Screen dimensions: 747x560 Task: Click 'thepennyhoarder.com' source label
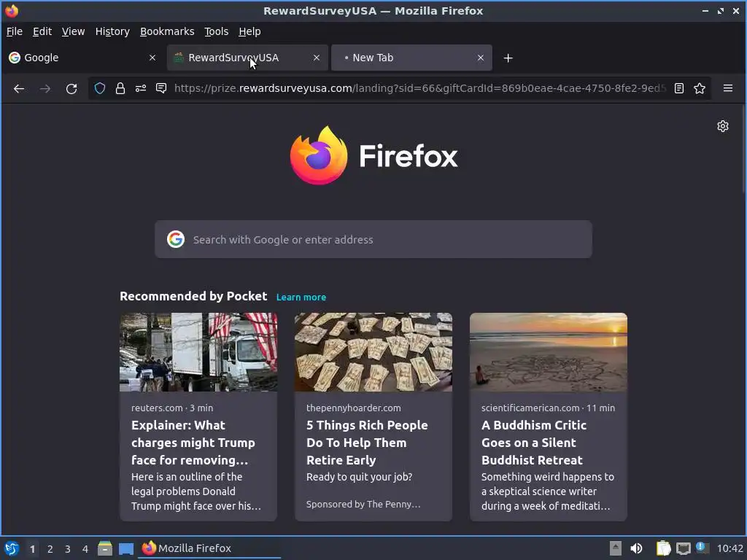tap(354, 408)
